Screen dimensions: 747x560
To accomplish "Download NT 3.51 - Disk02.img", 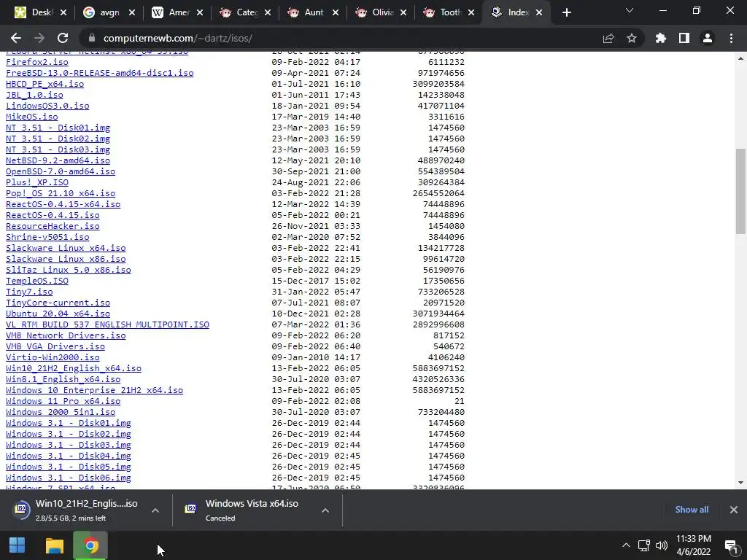I will (58, 139).
